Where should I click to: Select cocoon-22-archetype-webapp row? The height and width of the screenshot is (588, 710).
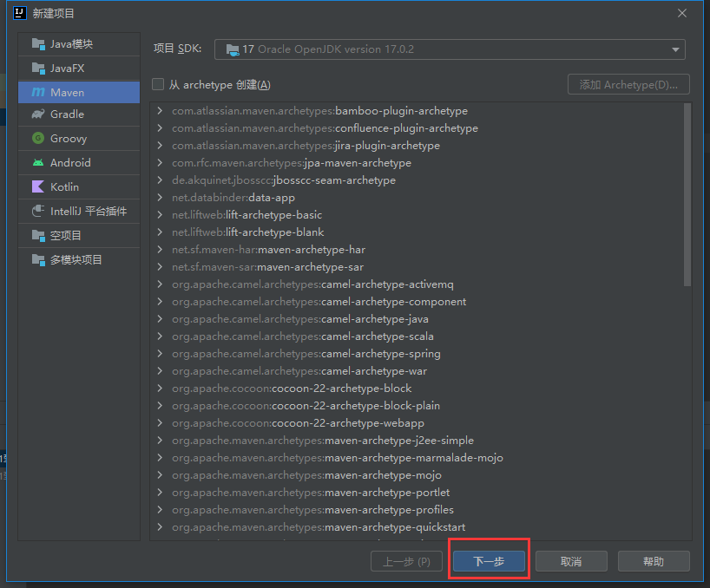[417, 423]
